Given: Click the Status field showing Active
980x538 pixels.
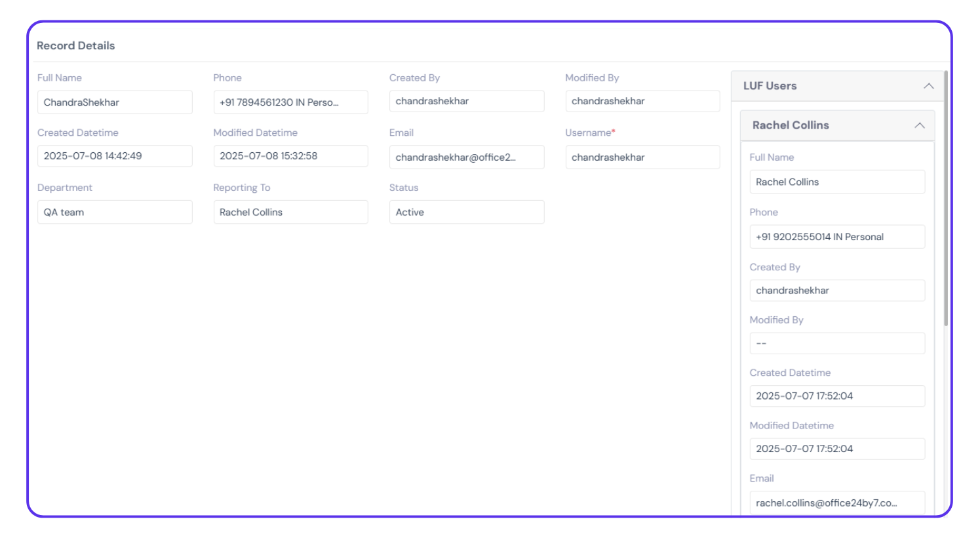Looking at the screenshot, I should click(466, 213).
